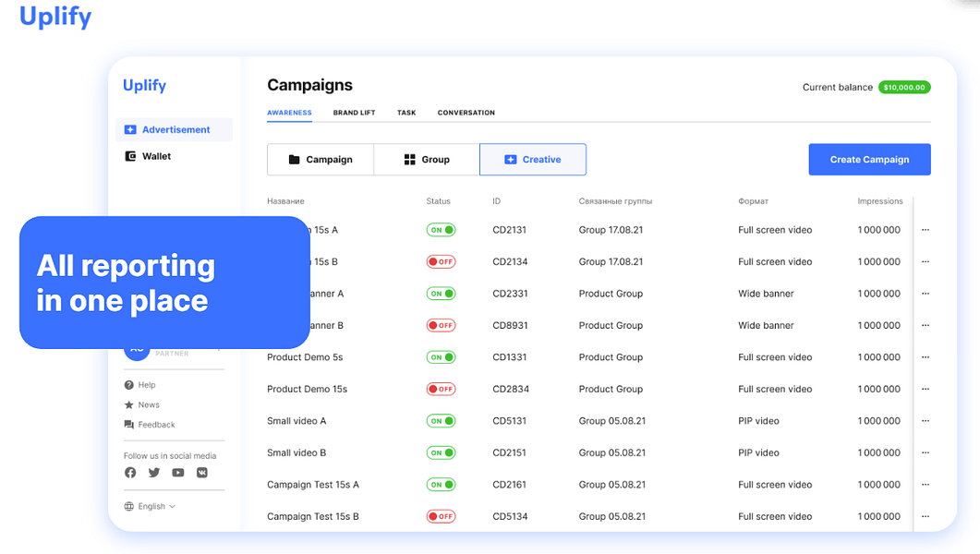Click the Campaign folder icon
Viewport: 980px width, 554px height.
(294, 159)
